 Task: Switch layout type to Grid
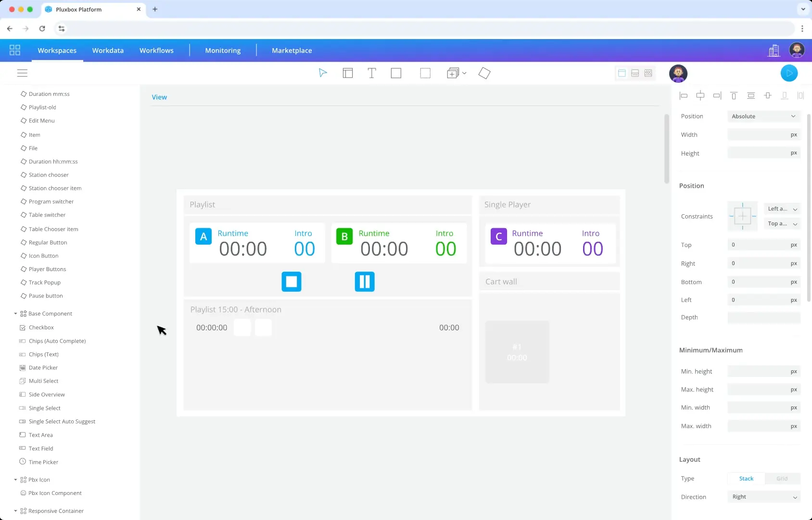coord(782,479)
